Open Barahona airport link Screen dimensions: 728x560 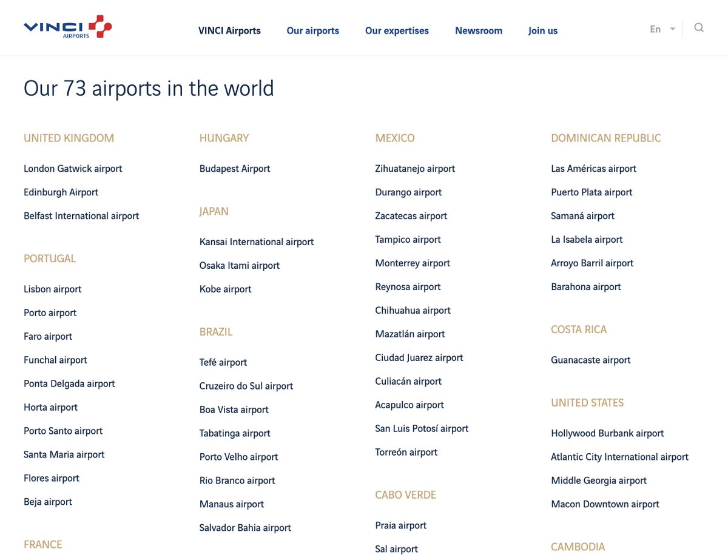586,287
